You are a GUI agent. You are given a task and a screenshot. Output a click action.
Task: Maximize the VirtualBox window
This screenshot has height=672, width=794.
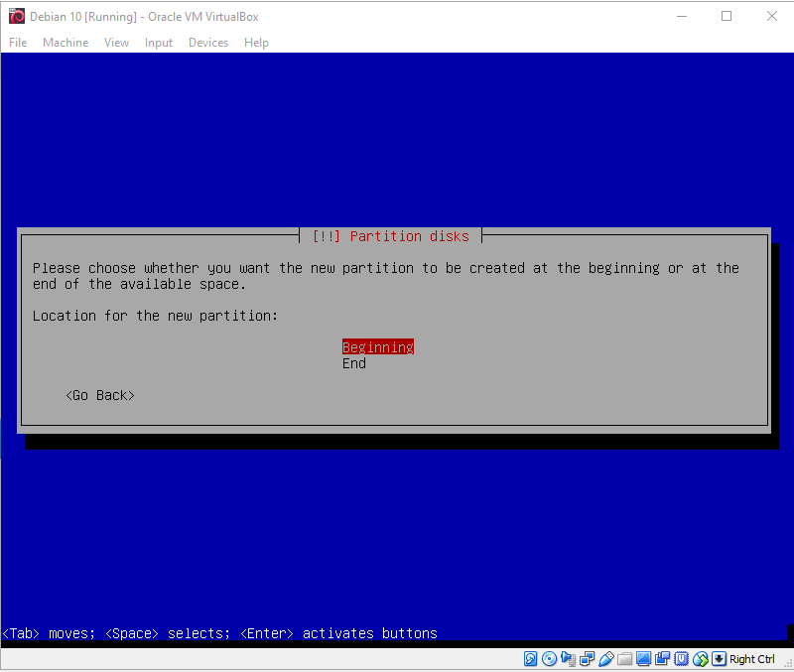[727, 16]
